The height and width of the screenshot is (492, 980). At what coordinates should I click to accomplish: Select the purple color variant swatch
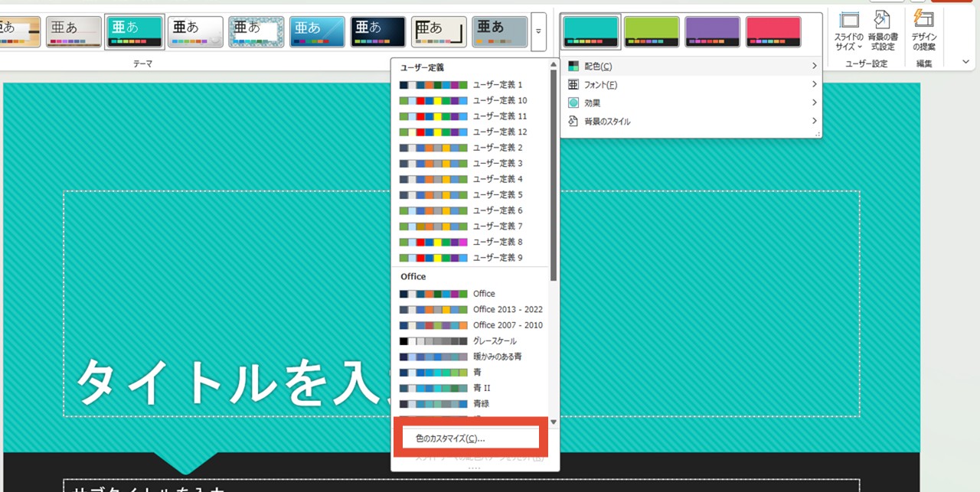pyautogui.click(x=712, y=31)
